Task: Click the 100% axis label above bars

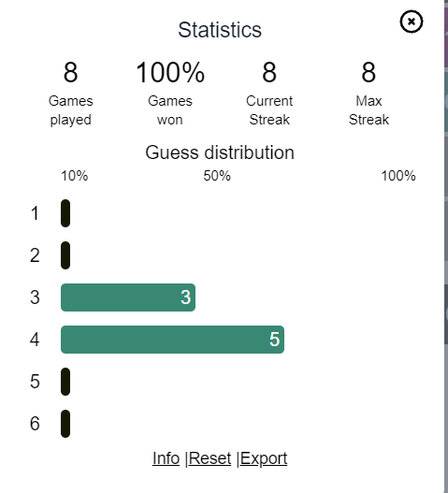Action: (398, 176)
